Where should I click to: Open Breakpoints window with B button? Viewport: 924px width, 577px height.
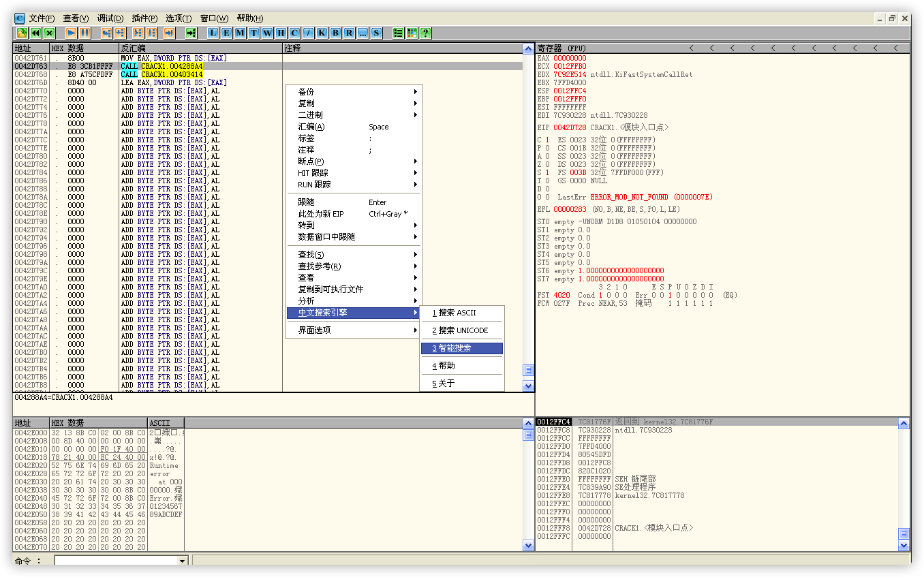pyautogui.click(x=335, y=33)
